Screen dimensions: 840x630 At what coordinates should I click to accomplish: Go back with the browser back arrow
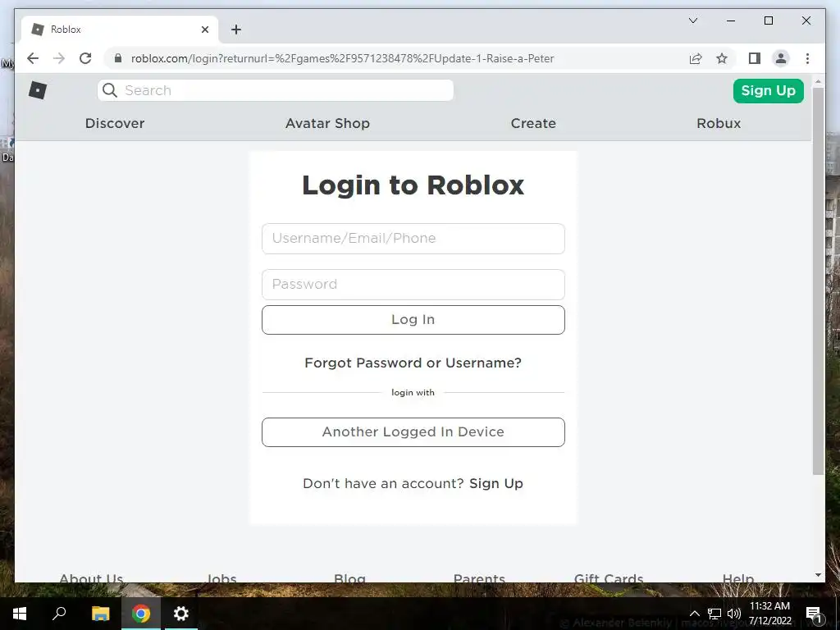[33, 58]
